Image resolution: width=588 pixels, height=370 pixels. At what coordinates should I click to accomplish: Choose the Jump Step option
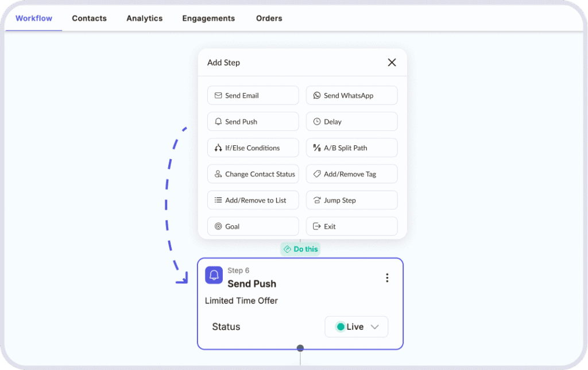click(352, 200)
